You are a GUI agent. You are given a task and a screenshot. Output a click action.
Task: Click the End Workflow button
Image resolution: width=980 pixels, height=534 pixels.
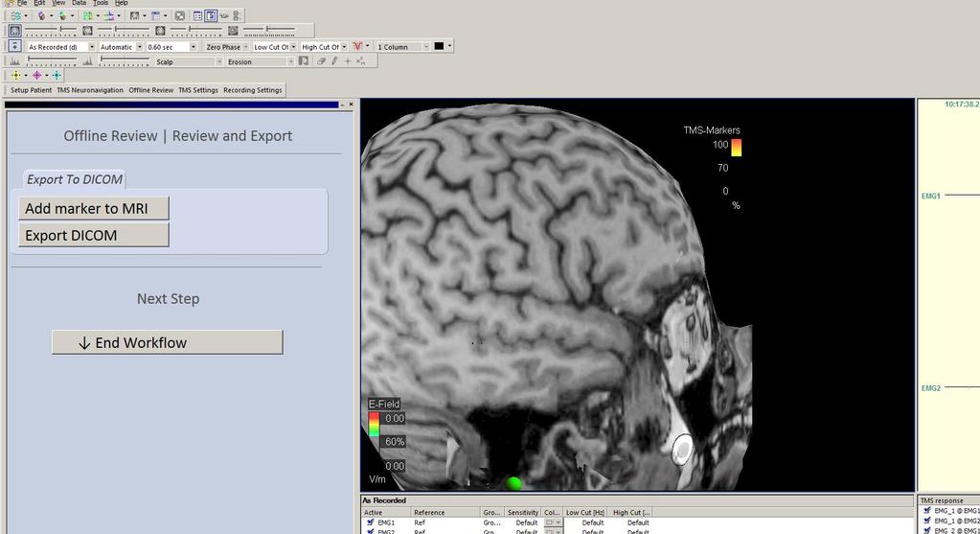tap(168, 342)
